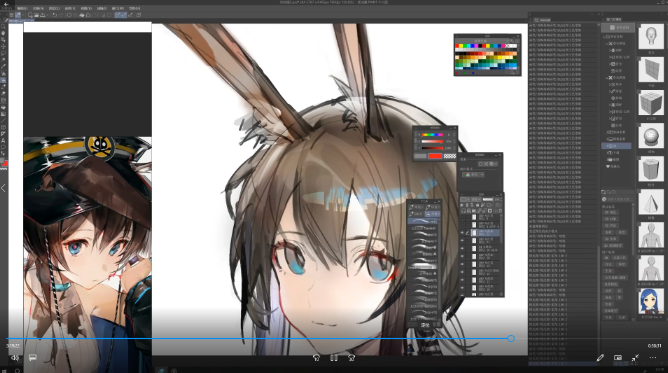Select the highlighted material tree folder

[x=616, y=146]
